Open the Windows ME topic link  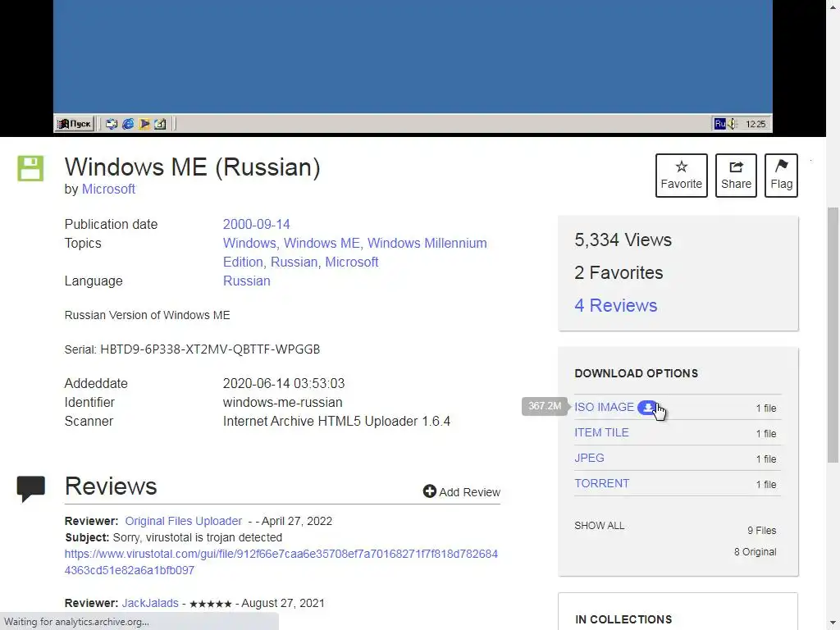point(322,243)
